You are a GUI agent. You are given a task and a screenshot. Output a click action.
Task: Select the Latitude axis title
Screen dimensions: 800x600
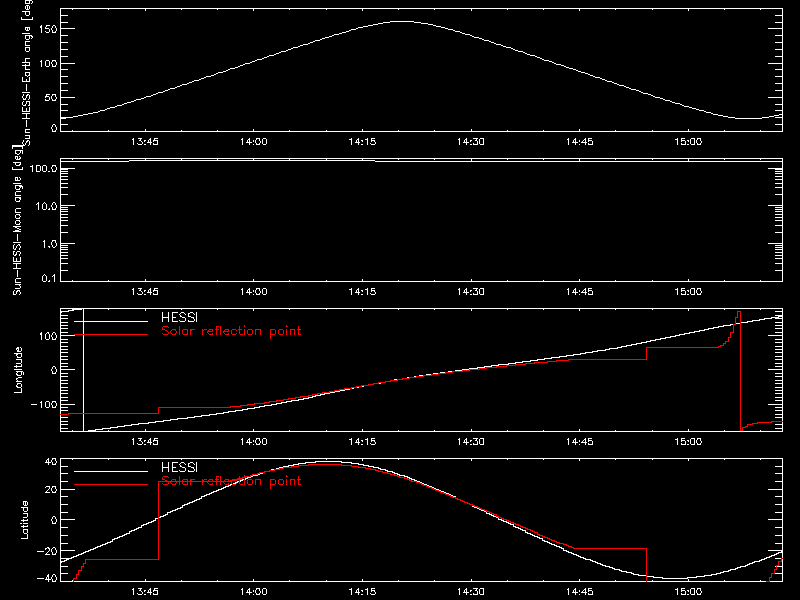pos(24,520)
